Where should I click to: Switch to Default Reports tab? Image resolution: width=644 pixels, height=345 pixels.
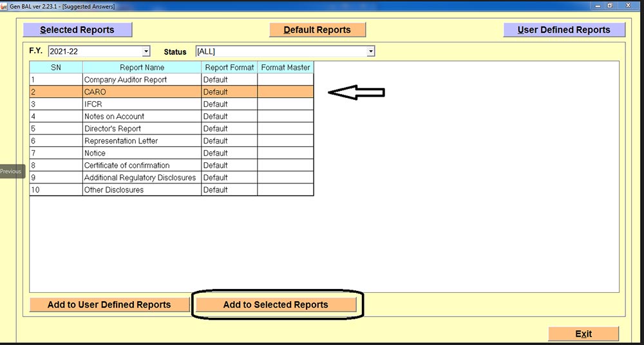tap(317, 30)
